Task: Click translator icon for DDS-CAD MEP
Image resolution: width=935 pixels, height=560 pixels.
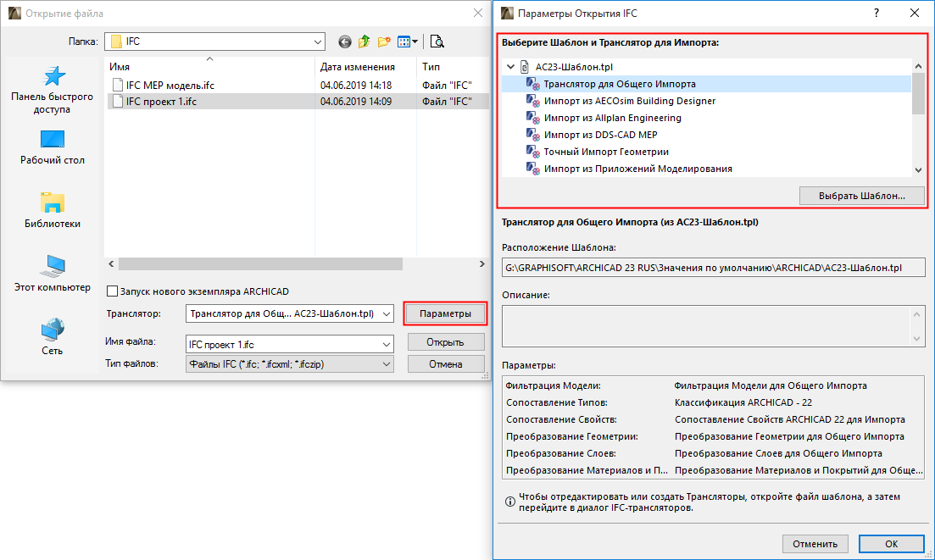Action: click(533, 135)
